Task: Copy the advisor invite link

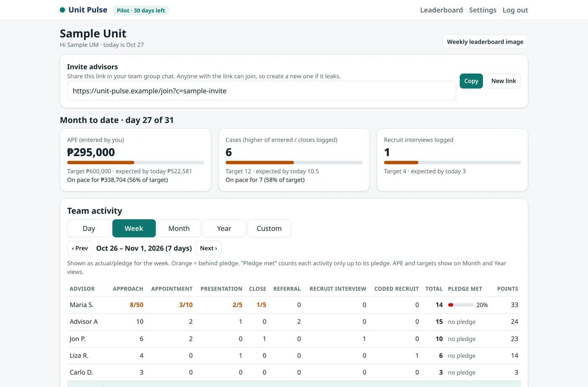Action: (x=471, y=81)
